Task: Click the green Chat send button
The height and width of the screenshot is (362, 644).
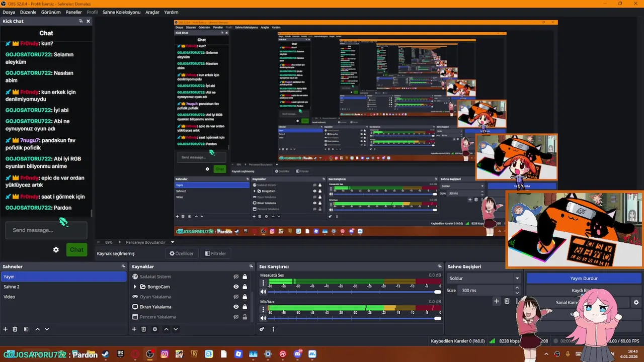Action: coord(76,250)
